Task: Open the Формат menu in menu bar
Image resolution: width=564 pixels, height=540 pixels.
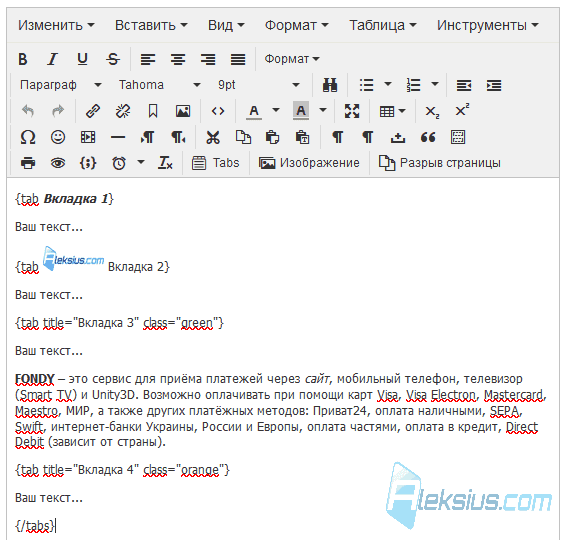Action: click(x=297, y=25)
